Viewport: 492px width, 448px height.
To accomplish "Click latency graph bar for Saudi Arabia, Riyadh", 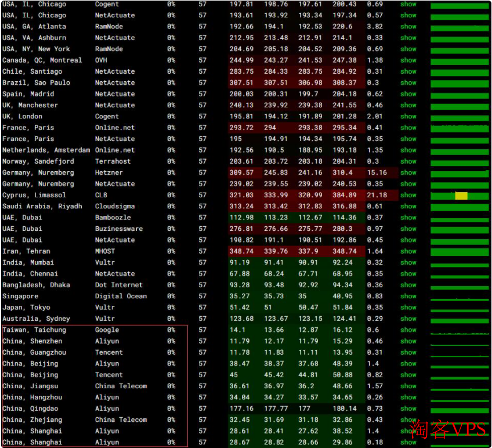I will (460, 207).
